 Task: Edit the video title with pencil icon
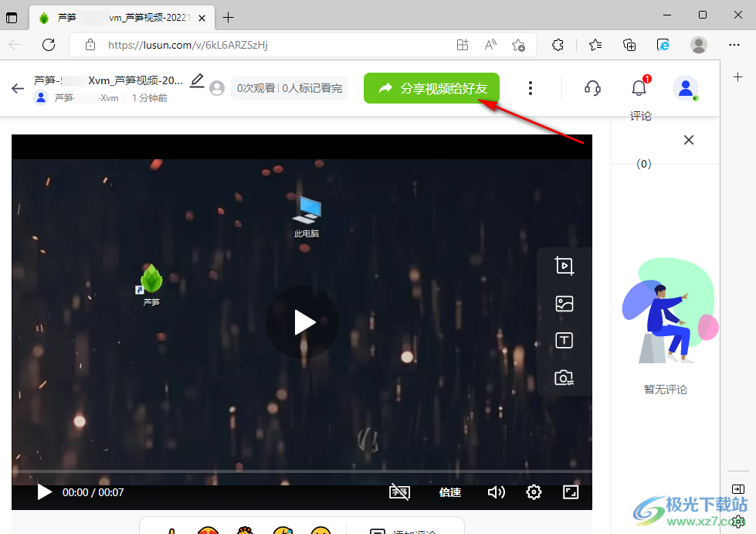click(x=197, y=80)
